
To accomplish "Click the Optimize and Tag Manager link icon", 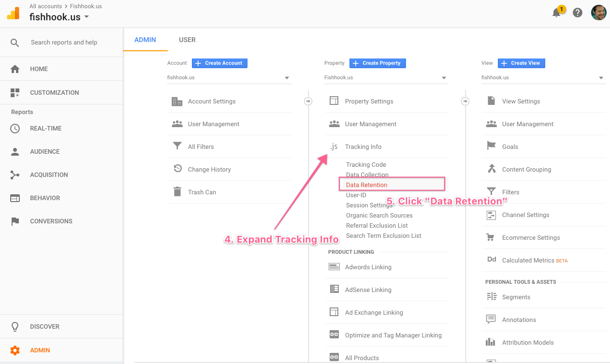I will [334, 335].
